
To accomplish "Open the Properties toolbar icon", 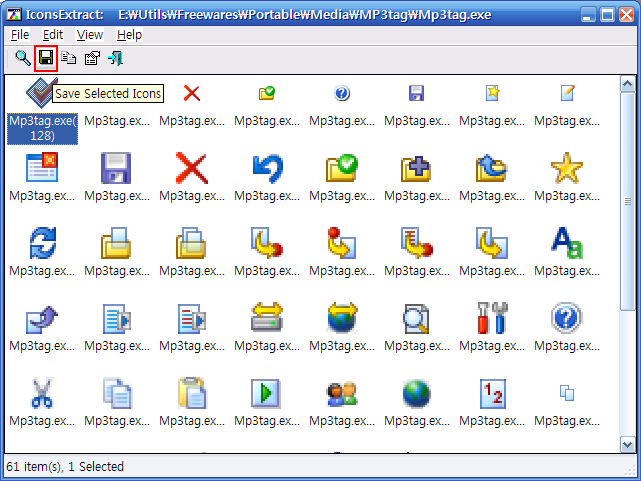I will pos(92,58).
